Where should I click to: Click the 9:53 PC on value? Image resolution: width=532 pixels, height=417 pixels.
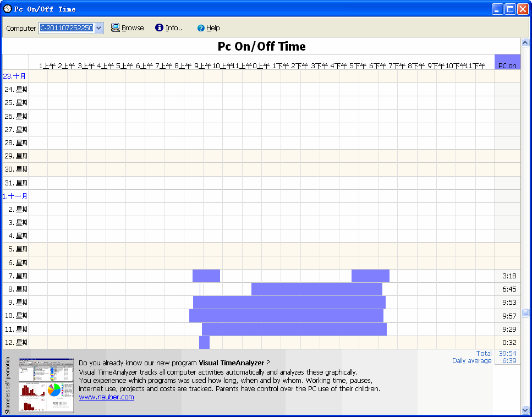click(509, 303)
